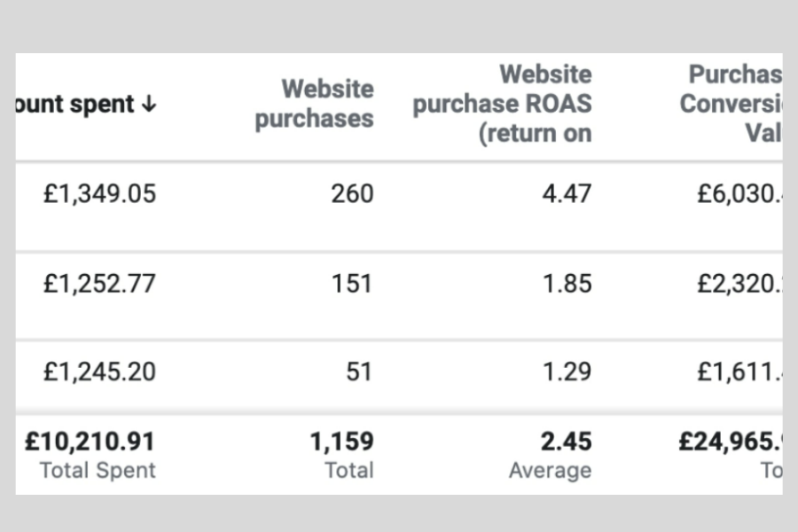The width and height of the screenshot is (798, 532).
Task: Click the 260 website purchases value
Action: coord(352,194)
